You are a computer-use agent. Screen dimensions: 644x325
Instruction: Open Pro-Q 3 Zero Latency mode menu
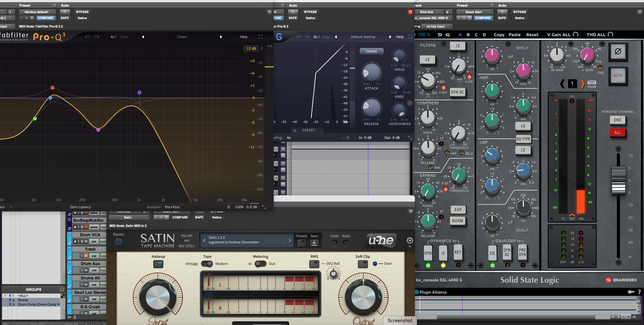[x=80, y=207]
